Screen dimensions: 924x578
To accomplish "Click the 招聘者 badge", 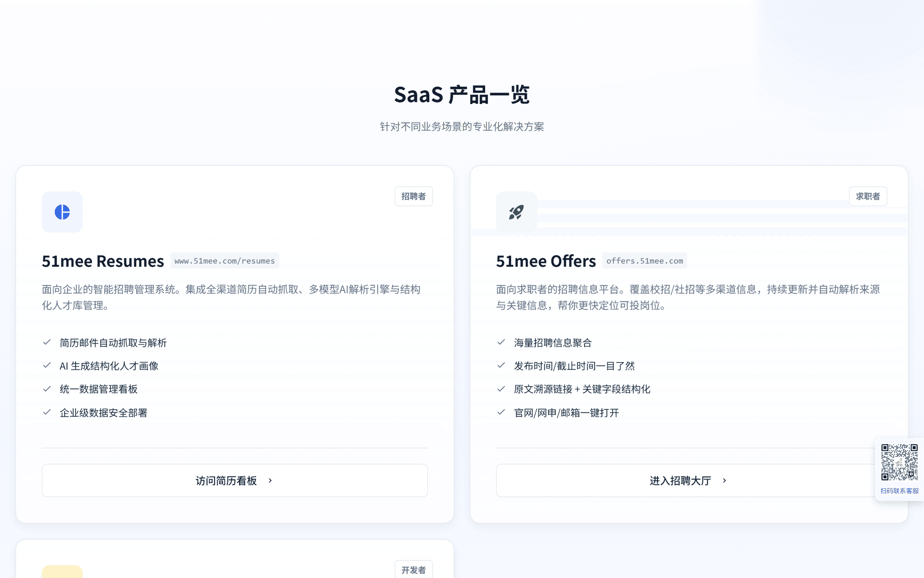I will point(414,197).
